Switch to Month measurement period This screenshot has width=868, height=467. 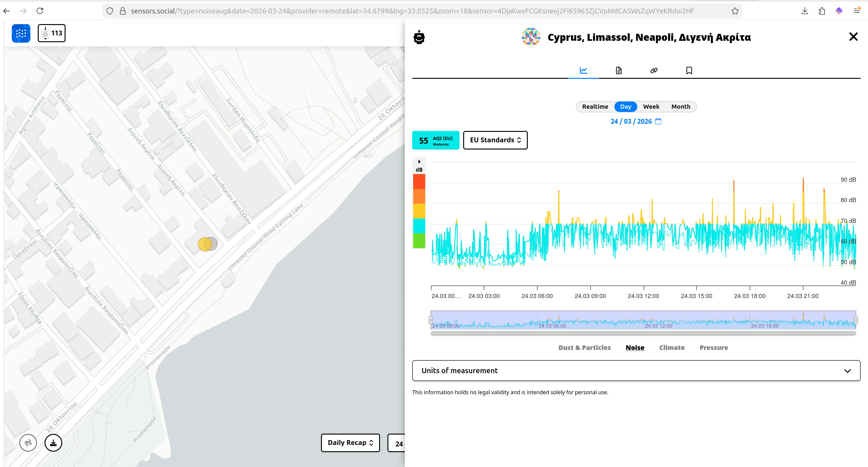point(680,107)
